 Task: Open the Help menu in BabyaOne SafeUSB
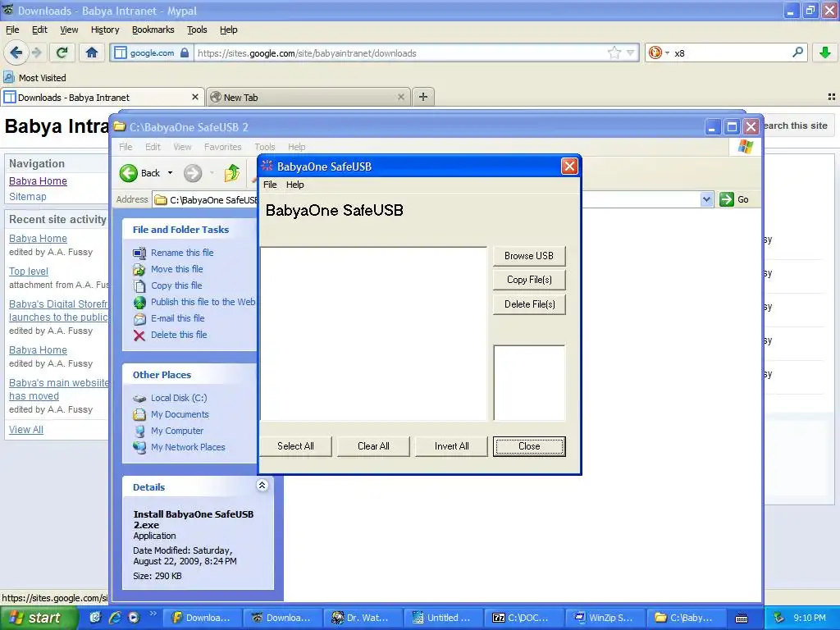pos(294,185)
